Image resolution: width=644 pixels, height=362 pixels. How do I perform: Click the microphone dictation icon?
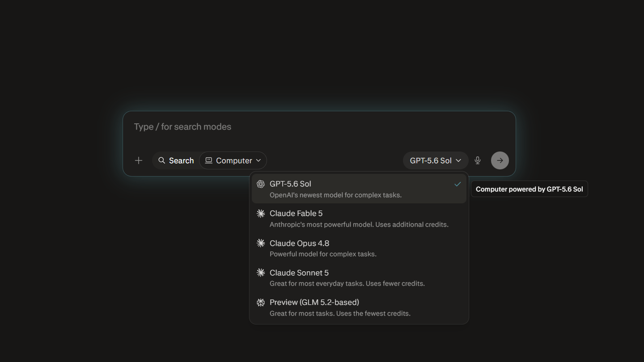[478, 160]
